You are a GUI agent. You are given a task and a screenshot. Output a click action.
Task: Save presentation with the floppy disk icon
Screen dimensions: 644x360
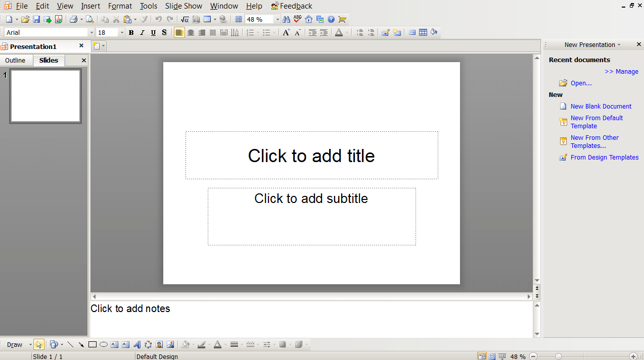[36, 19]
